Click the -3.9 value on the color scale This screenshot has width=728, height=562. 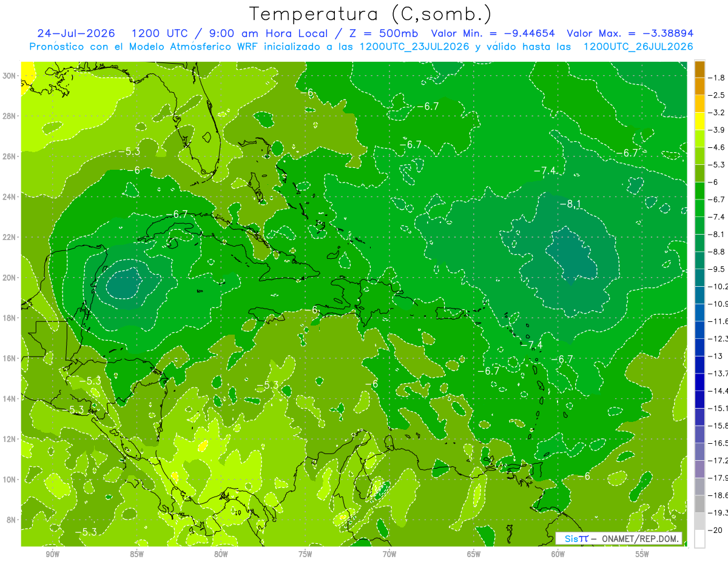(717, 130)
